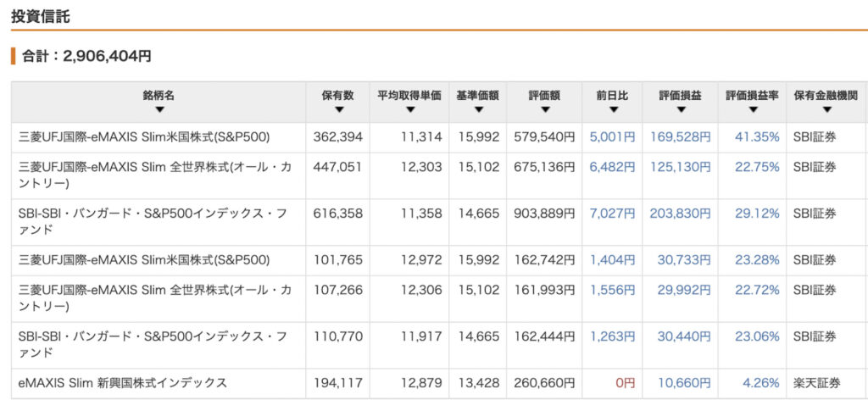
Task: Click the 5,001円 day-over-day change
Action: (x=612, y=137)
